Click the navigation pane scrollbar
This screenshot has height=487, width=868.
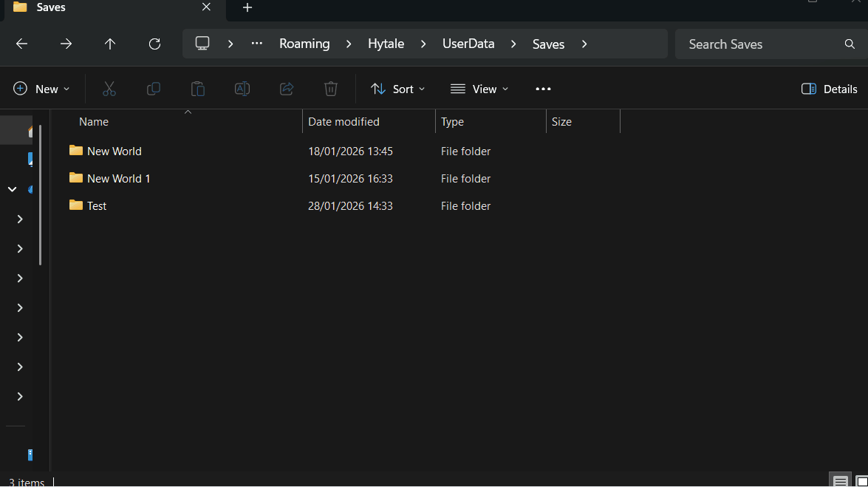[41, 195]
